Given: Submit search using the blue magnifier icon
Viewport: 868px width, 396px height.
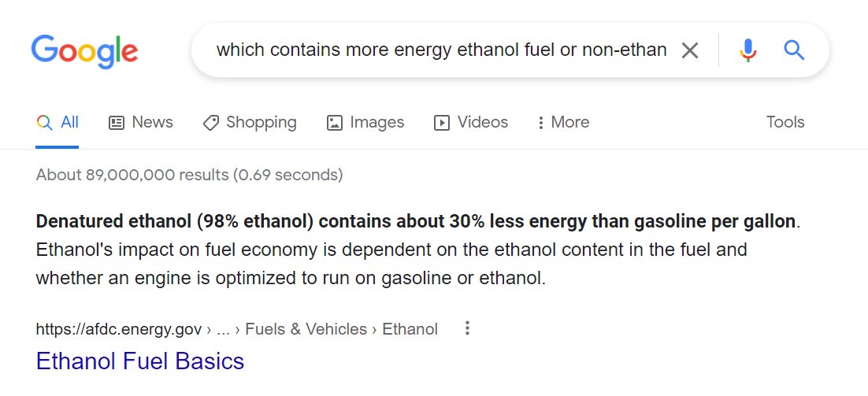Looking at the screenshot, I should point(794,50).
